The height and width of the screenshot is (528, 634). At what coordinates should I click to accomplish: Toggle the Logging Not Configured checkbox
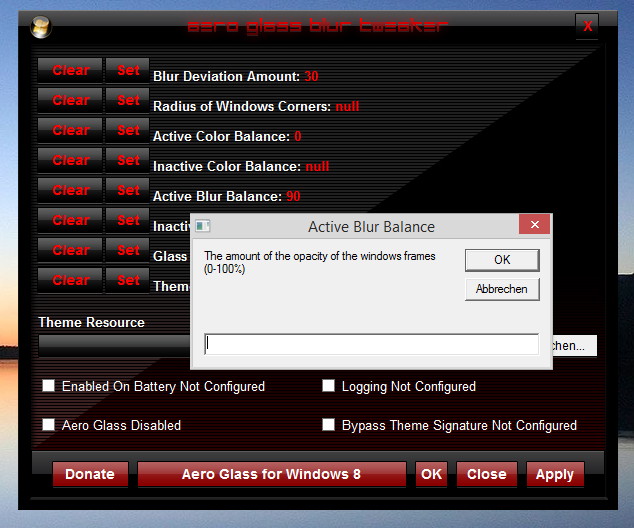[328, 386]
